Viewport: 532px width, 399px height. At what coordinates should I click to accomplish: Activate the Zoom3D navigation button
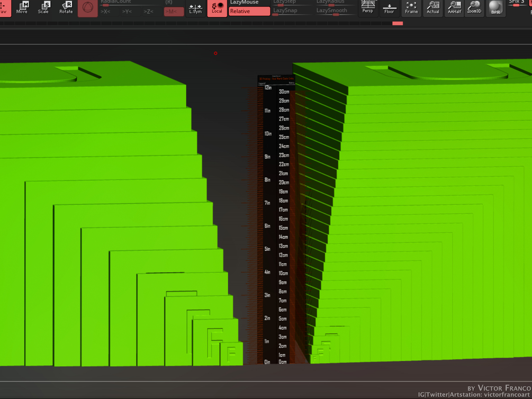474,8
